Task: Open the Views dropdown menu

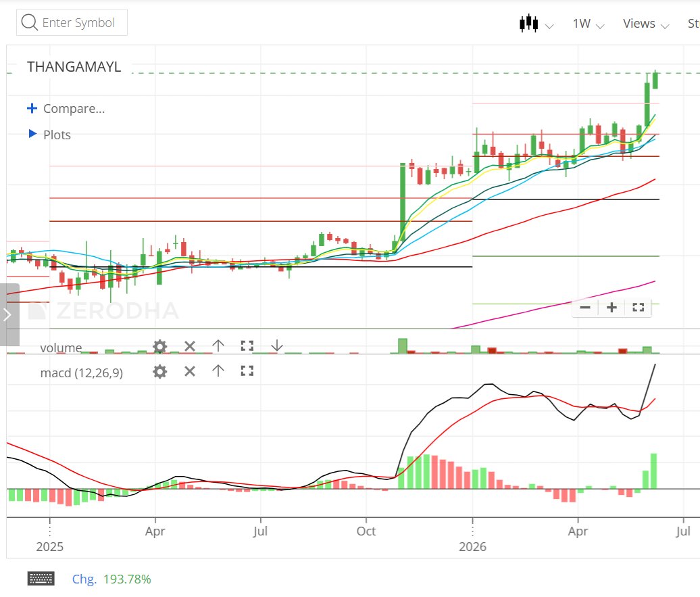Action: click(645, 23)
